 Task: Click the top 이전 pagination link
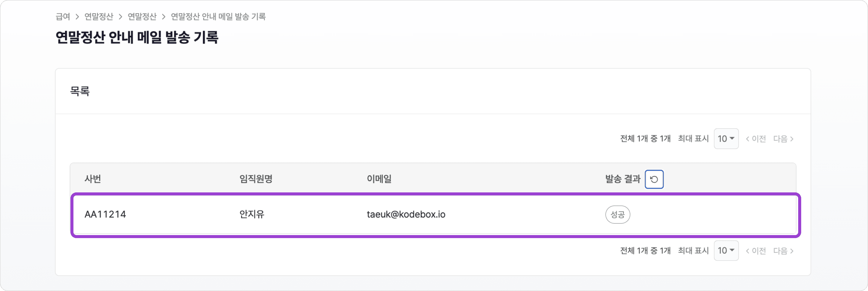756,139
